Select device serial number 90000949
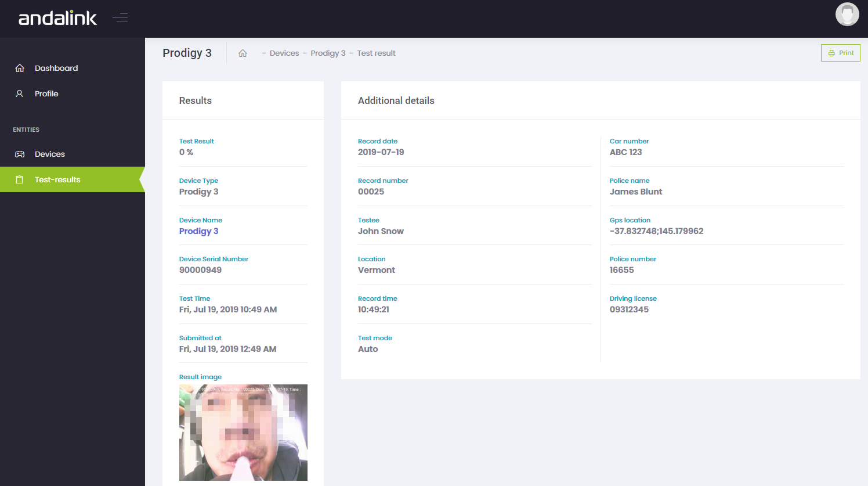868x486 pixels. (200, 270)
